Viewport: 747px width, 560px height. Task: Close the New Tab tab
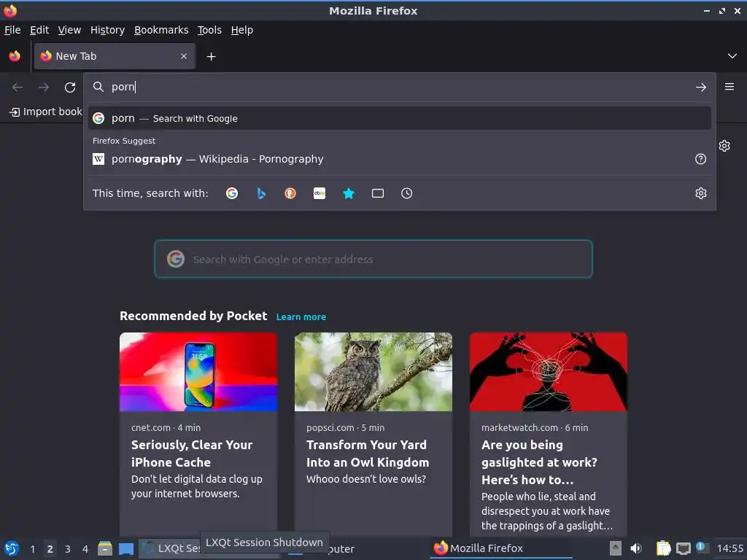tap(184, 56)
